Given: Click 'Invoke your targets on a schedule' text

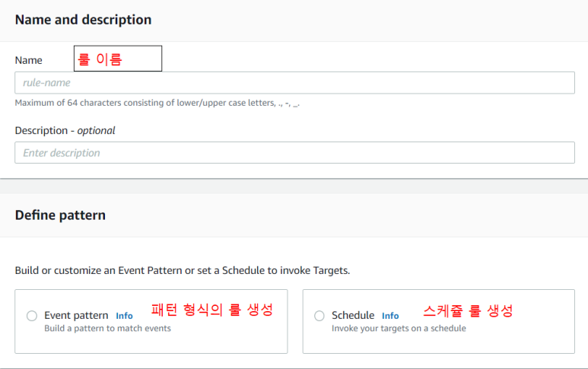Looking at the screenshot, I should [x=399, y=329].
